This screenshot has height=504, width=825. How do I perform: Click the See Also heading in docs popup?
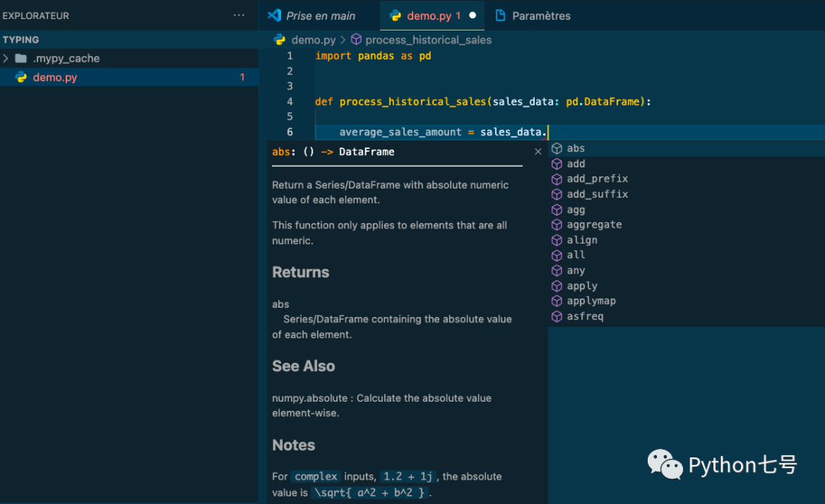pos(303,366)
